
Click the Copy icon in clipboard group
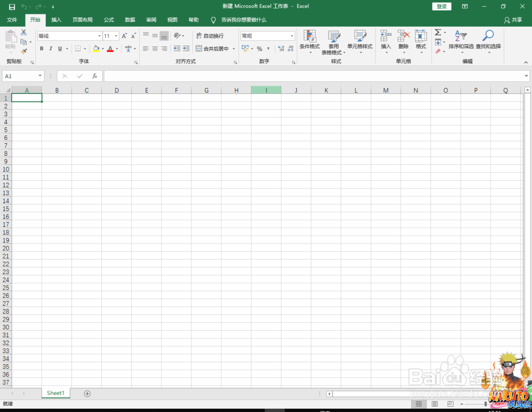tap(23, 42)
